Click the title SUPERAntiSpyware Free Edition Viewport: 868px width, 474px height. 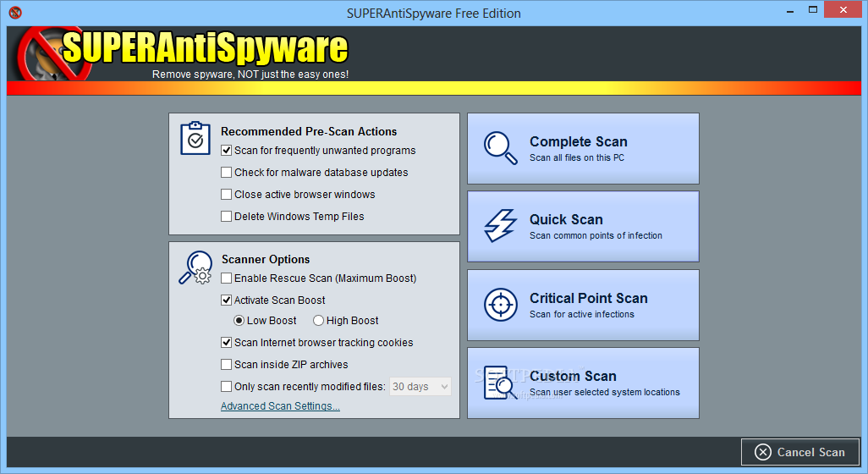pyautogui.click(x=433, y=14)
